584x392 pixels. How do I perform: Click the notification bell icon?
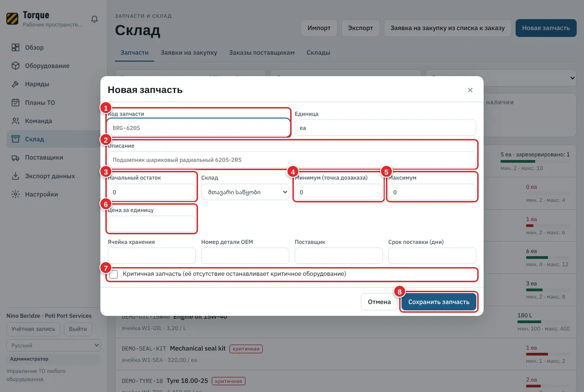pyautogui.click(x=94, y=19)
